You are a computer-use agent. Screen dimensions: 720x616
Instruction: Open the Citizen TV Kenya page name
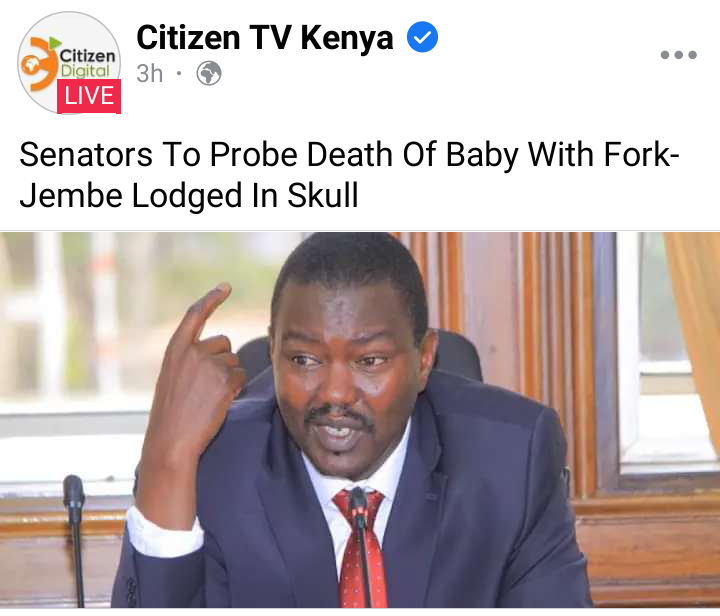click(265, 38)
